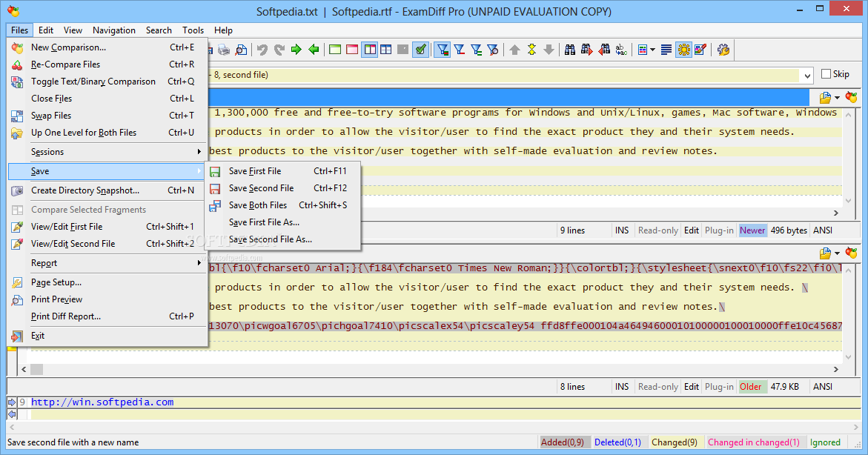868x455 pixels.
Task: Choose Save First File from the submenu
Action: (x=282, y=171)
